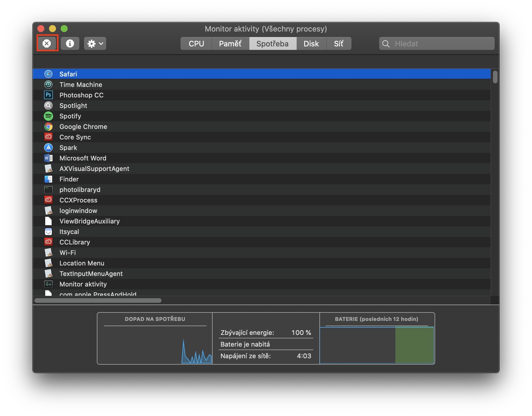Screen dimensions: 532x416
Task: Click the green Spotify icon
Action: [48, 116]
